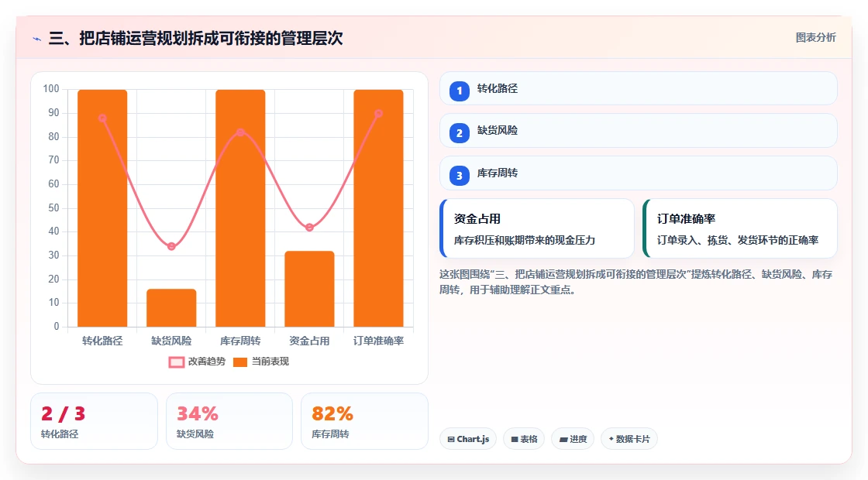Click the number 1 badge for 转化路径
This screenshot has width=868, height=480.
click(459, 91)
